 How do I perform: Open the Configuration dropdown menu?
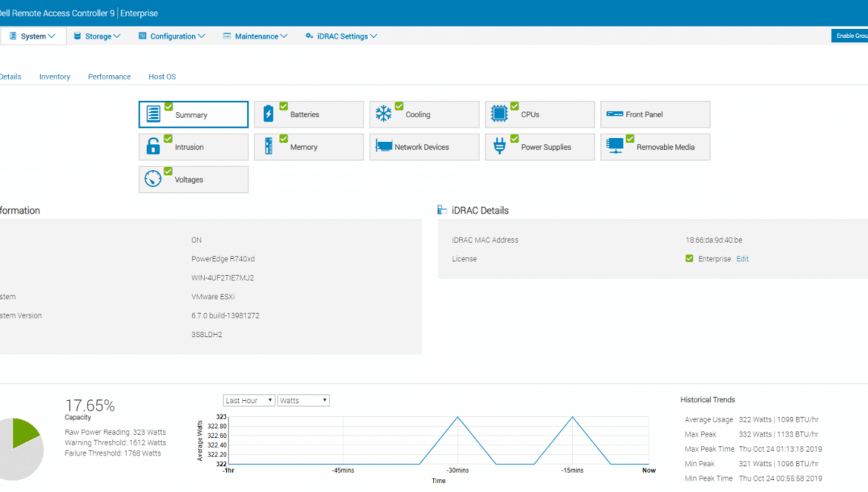tap(171, 36)
